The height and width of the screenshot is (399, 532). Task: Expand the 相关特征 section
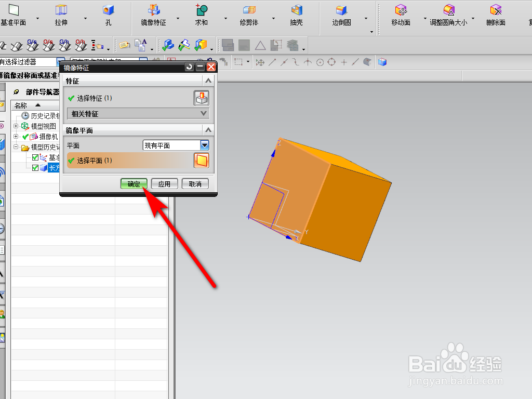pos(204,113)
